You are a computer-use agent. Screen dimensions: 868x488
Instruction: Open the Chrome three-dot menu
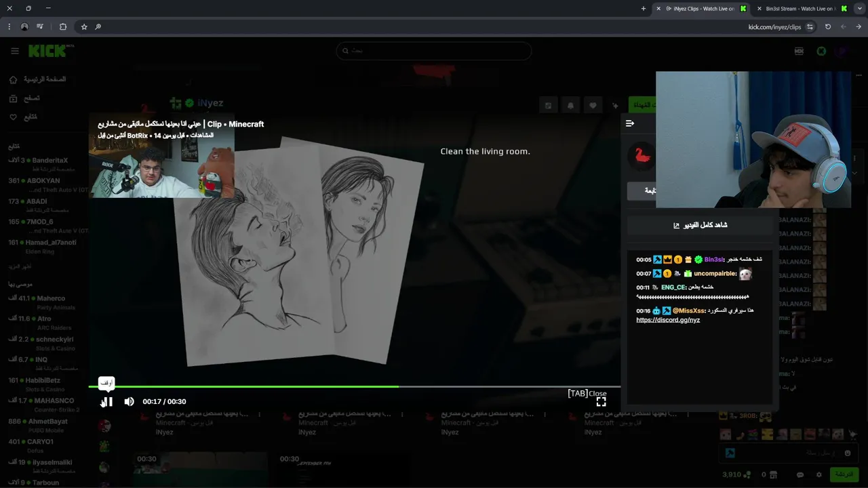(x=9, y=27)
